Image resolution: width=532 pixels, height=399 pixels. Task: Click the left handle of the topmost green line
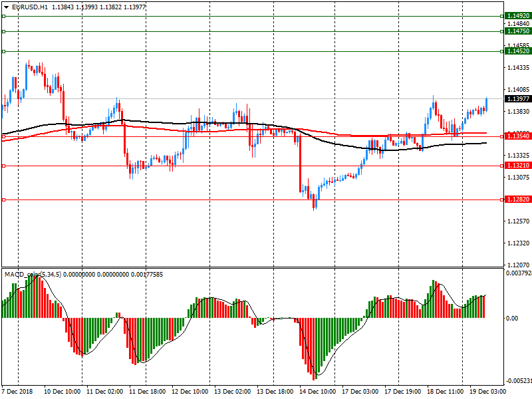[x=3, y=16]
